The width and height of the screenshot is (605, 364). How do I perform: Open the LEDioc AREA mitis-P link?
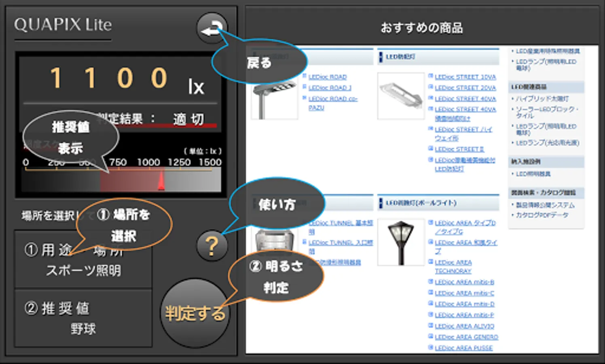point(464,315)
